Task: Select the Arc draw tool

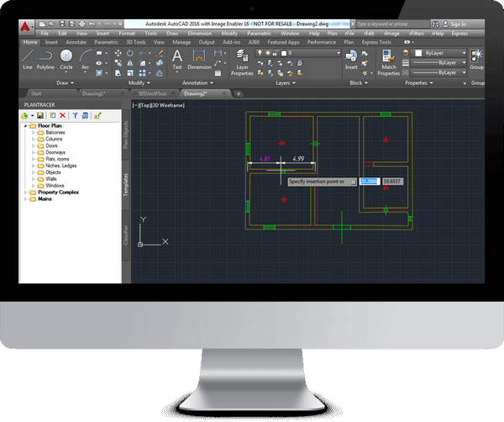Action: click(x=85, y=60)
